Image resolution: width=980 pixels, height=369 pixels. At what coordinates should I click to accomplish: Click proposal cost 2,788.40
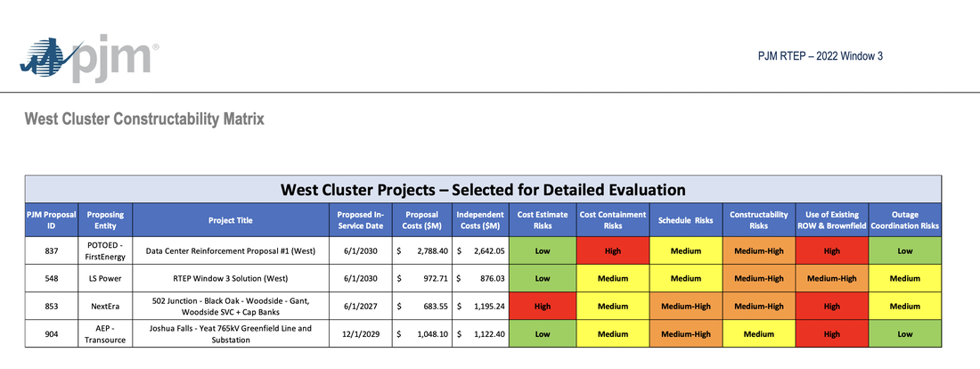(422, 250)
